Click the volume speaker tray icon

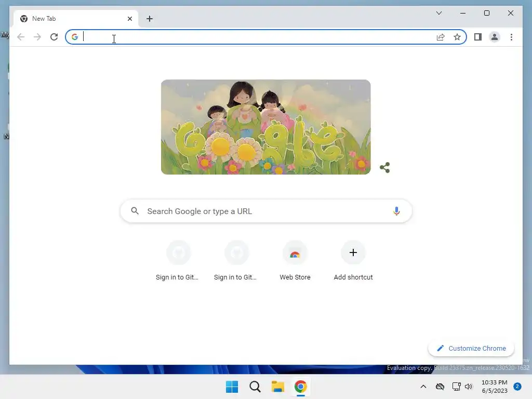(469, 387)
